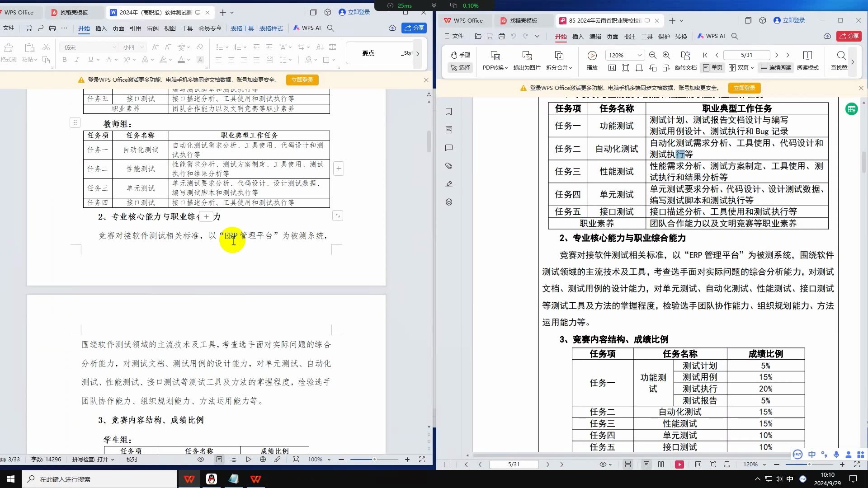Open reading mode in PDF viewer

pyautogui.click(x=807, y=61)
